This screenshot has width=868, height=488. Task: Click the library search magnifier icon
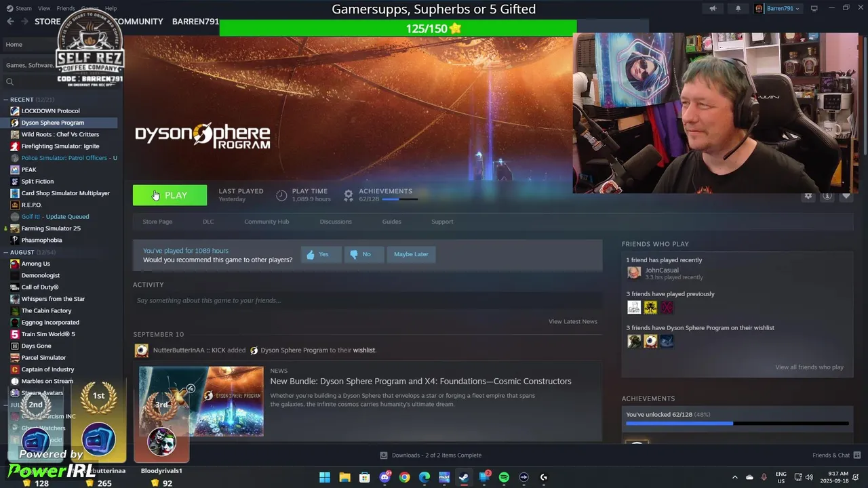tap(9, 82)
